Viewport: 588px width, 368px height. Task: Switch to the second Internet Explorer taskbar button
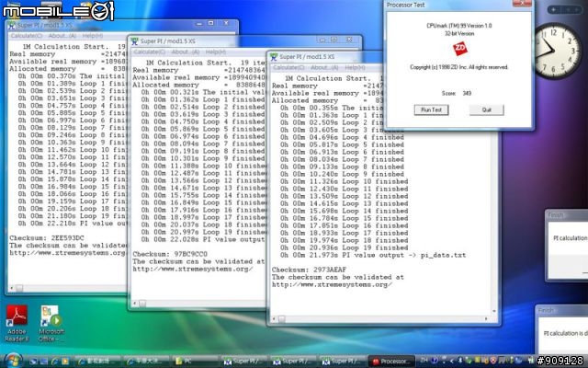(x=147, y=362)
